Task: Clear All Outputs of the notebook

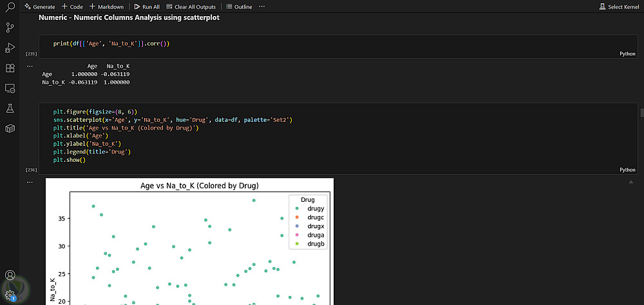Action: click(x=193, y=6)
